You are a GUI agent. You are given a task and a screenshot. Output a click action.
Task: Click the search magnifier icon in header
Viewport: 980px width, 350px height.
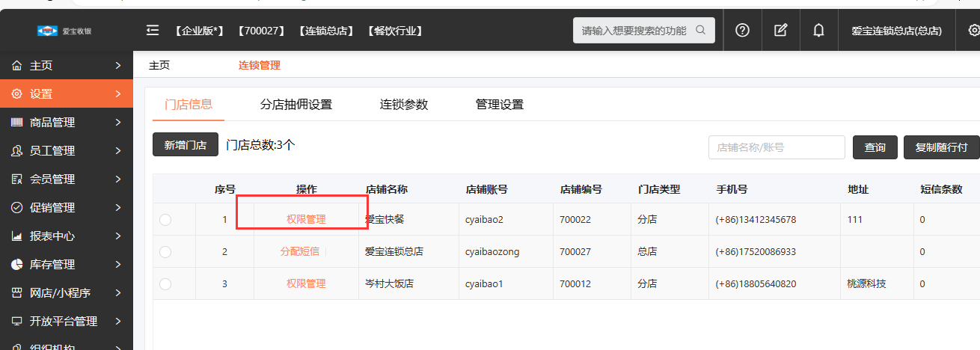(x=700, y=31)
